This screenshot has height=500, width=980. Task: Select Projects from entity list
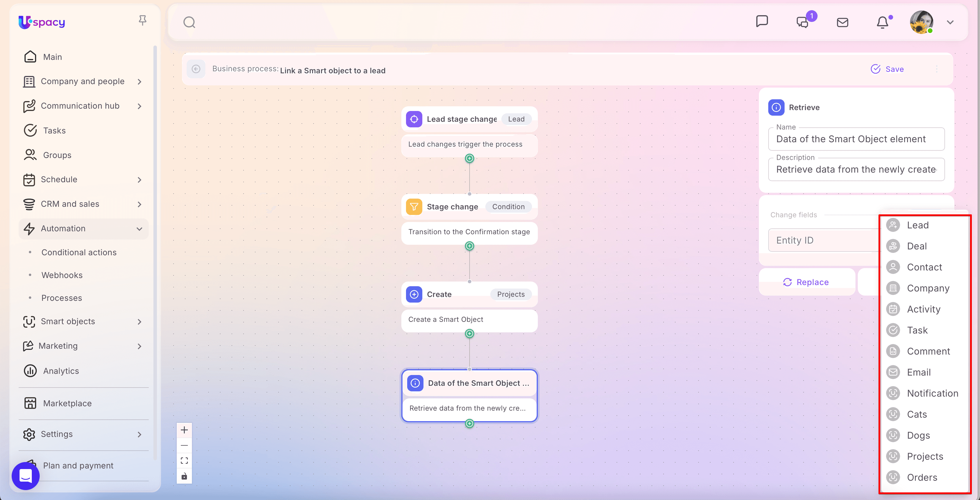tap(925, 456)
